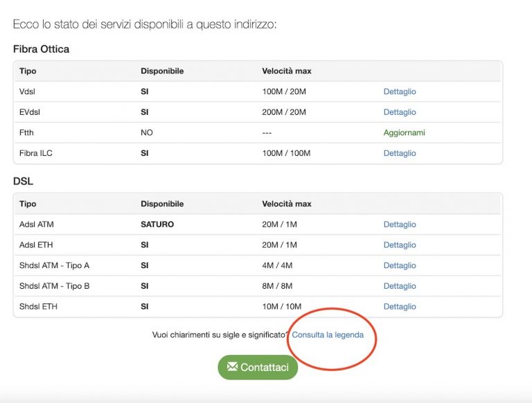Select the Vdsl type cell

click(x=27, y=91)
